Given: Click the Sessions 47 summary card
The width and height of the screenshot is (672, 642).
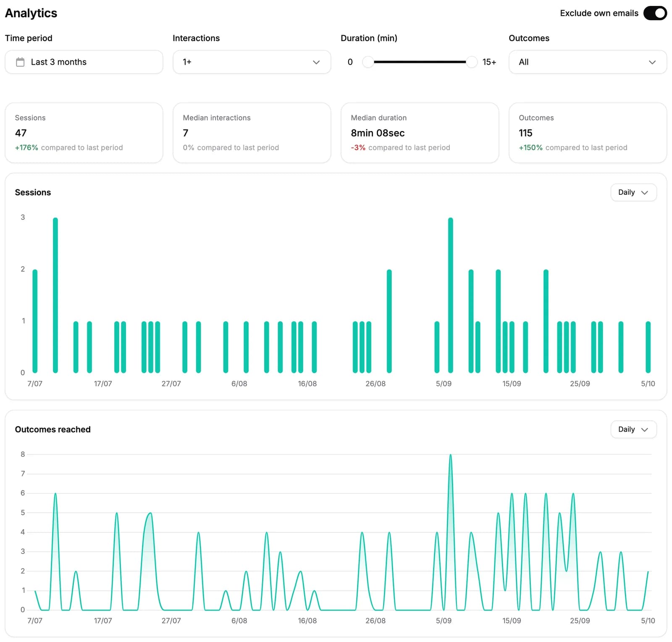Looking at the screenshot, I should (84, 133).
